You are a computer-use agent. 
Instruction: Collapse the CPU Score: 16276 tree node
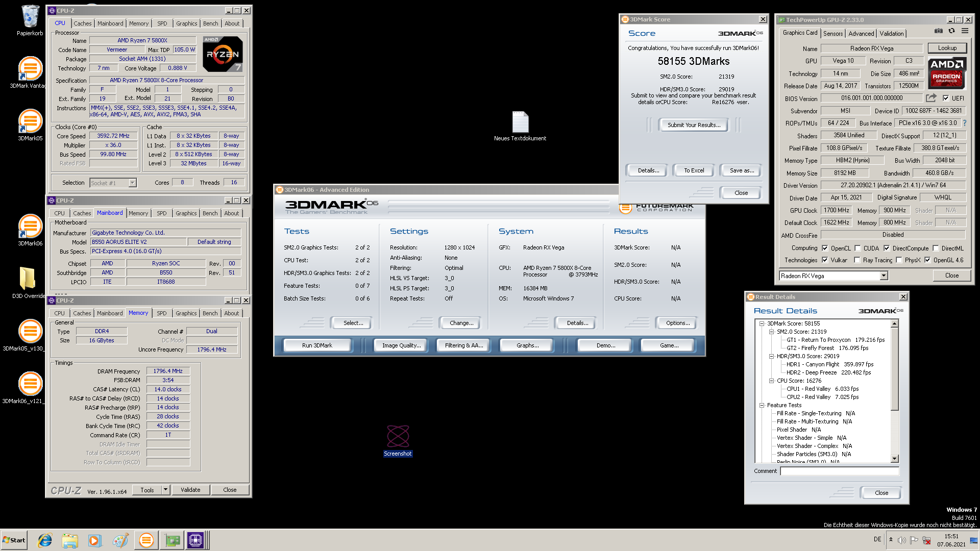coord(771,381)
